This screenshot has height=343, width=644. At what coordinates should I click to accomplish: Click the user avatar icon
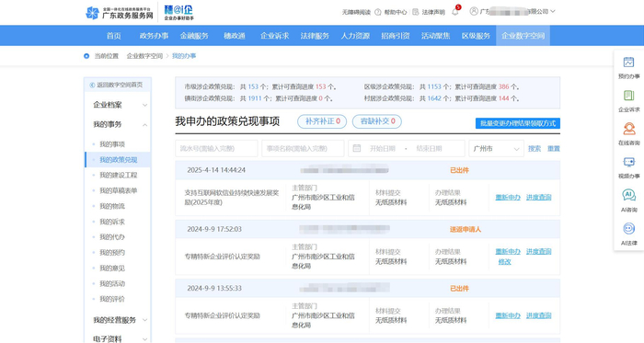coord(474,11)
